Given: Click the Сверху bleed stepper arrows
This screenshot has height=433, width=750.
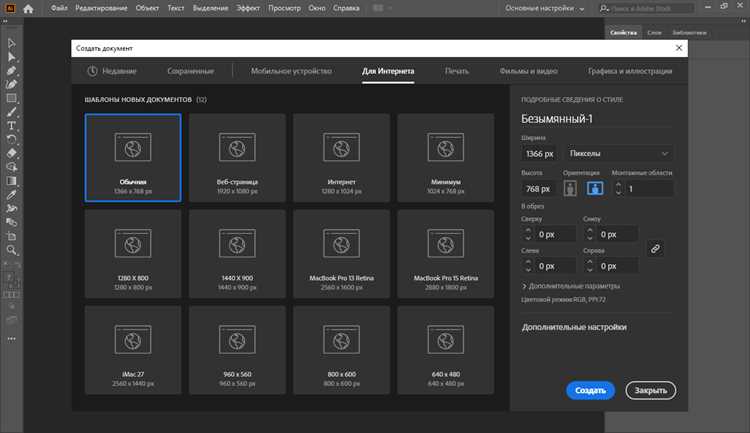Looking at the screenshot, I should point(528,234).
